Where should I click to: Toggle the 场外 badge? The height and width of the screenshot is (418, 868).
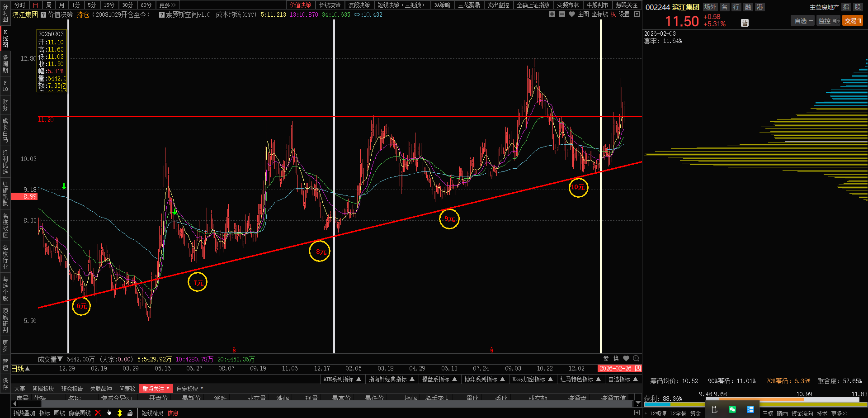click(x=710, y=7)
